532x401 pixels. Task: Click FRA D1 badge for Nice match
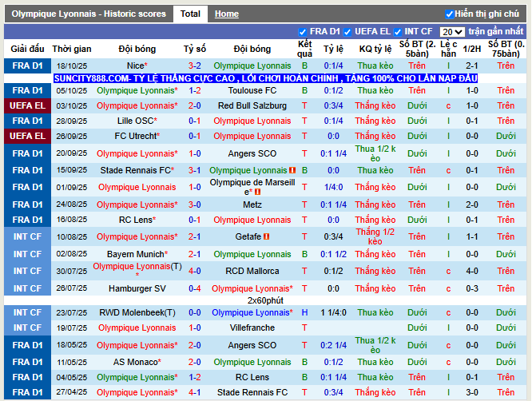click(x=27, y=66)
